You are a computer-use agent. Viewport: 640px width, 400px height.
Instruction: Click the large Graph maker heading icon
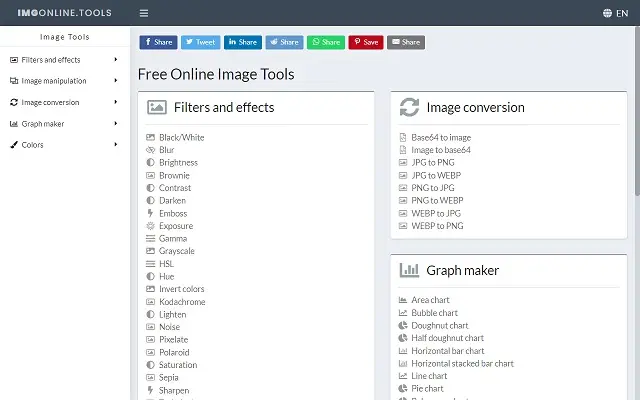point(409,270)
